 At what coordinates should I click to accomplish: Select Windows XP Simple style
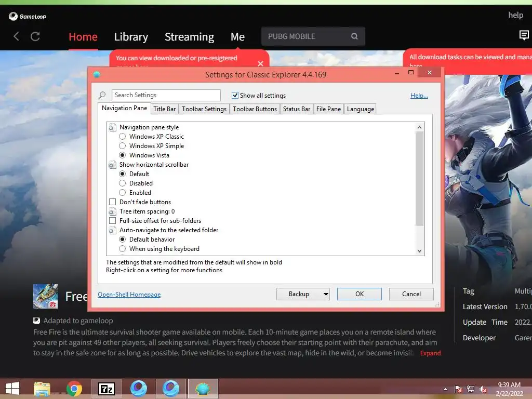pos(123,146)
